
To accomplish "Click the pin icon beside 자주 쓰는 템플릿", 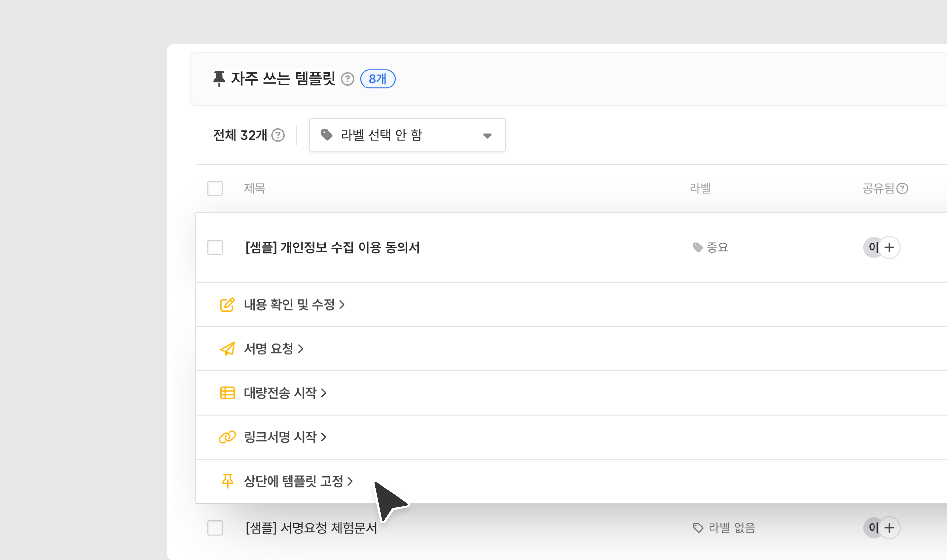I will 219,79.
